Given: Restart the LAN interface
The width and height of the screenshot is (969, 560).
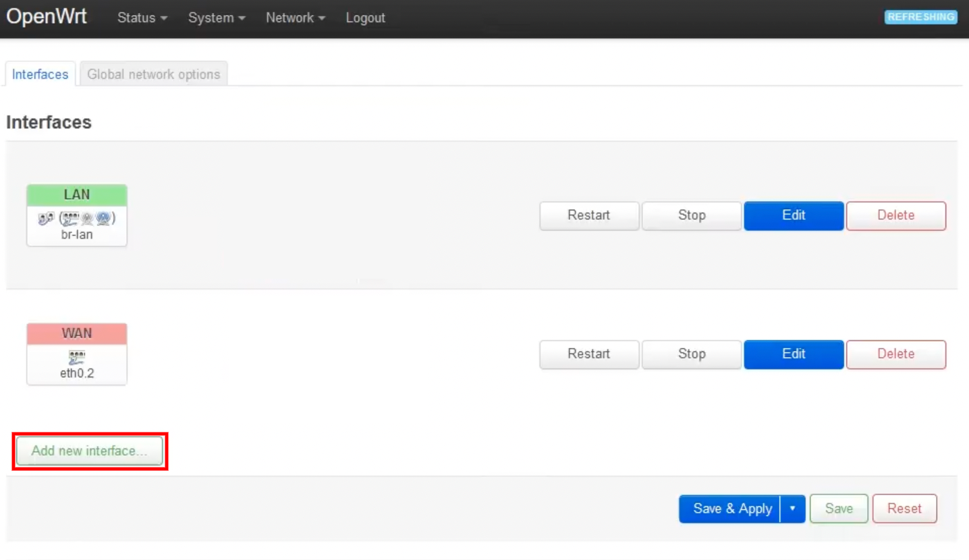Looking at the screenshot, I should click(x=588, y=215).
